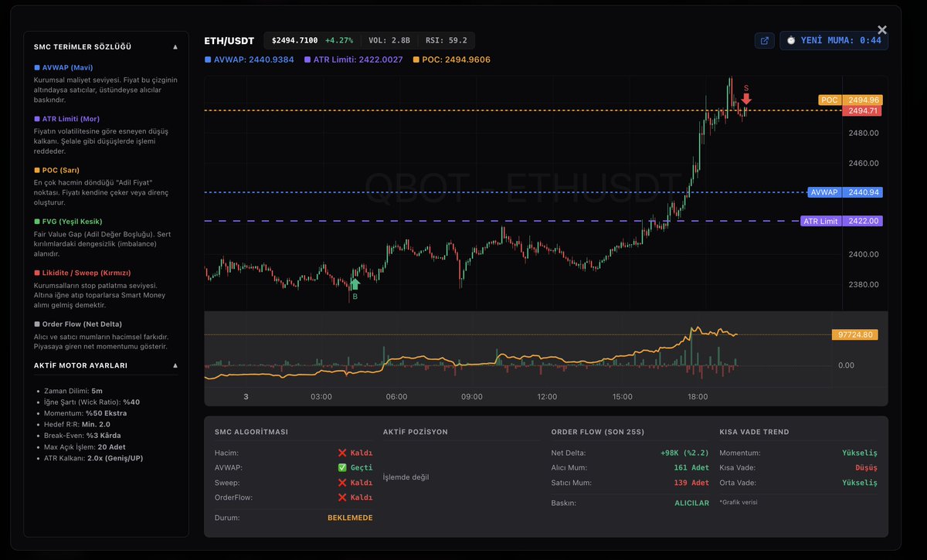This screenshot has height=560, width=927.
Task: Open chart in new window icon
Action: click(x=765, y=41)
